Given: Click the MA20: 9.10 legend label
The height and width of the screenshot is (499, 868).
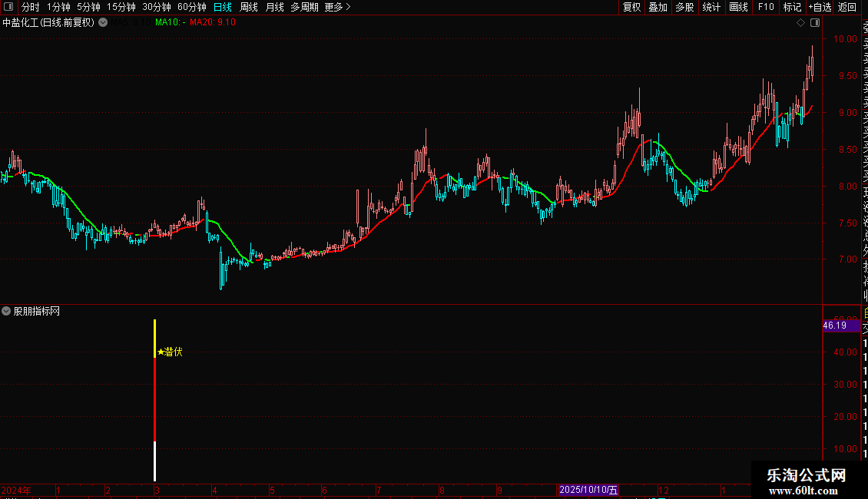Looking at the screenshot, I should click(x=213, y=23).
